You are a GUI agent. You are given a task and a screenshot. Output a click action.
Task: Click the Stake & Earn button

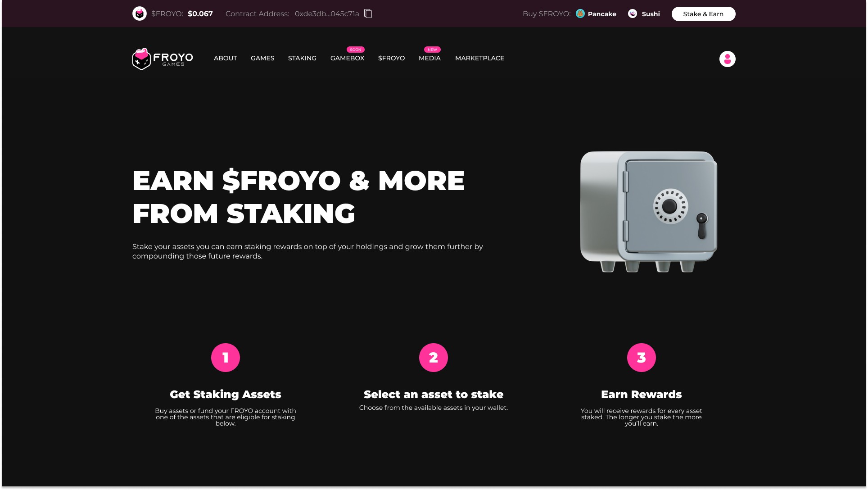coord(703,14)
